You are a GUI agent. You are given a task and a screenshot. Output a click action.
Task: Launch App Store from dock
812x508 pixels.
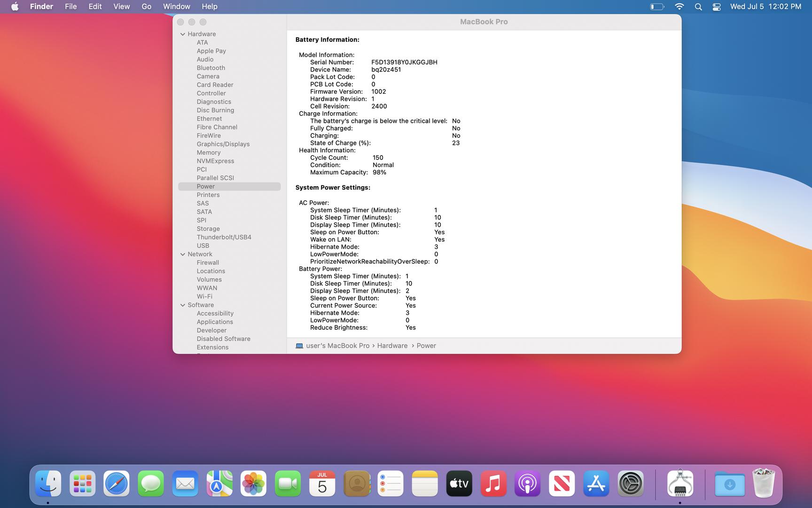596,483
